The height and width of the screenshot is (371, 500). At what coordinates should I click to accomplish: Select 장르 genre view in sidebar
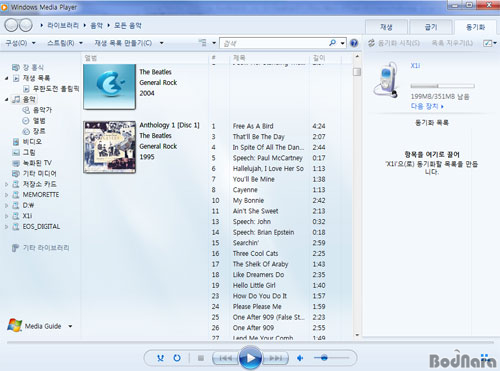point(39,131)
